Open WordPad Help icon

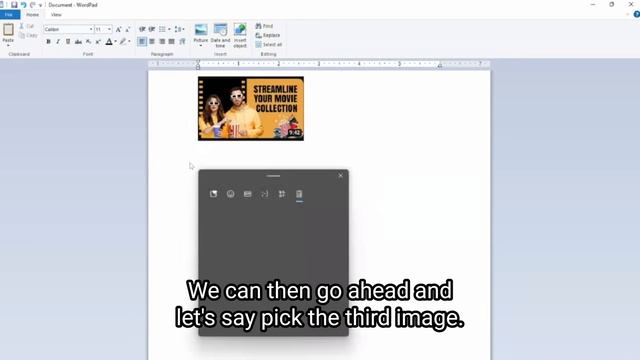pyautogui.click(x=636, y=15)
